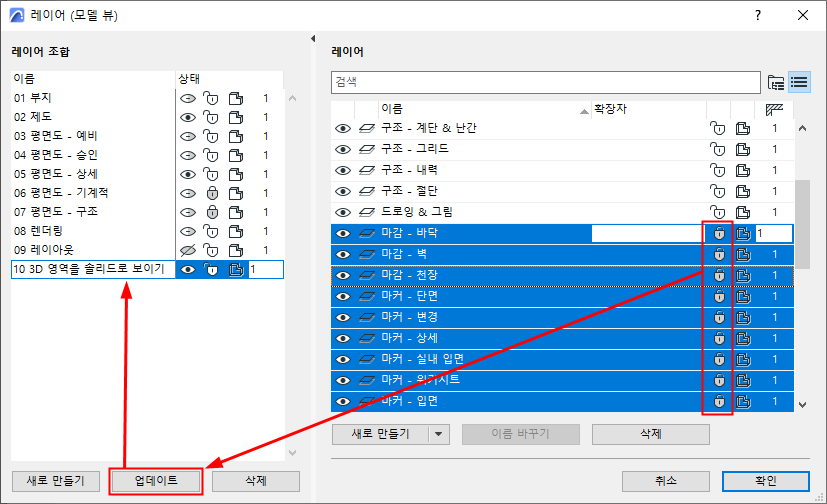Image resolution: width=827 pixels, height=504 pixels.
Task: Click the 취소 button
Action: click(x=666, y=481)
